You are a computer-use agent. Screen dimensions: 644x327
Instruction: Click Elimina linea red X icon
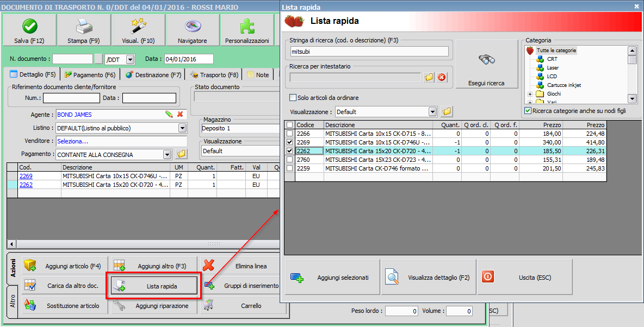pyautogui.click(x=209, y=266)
